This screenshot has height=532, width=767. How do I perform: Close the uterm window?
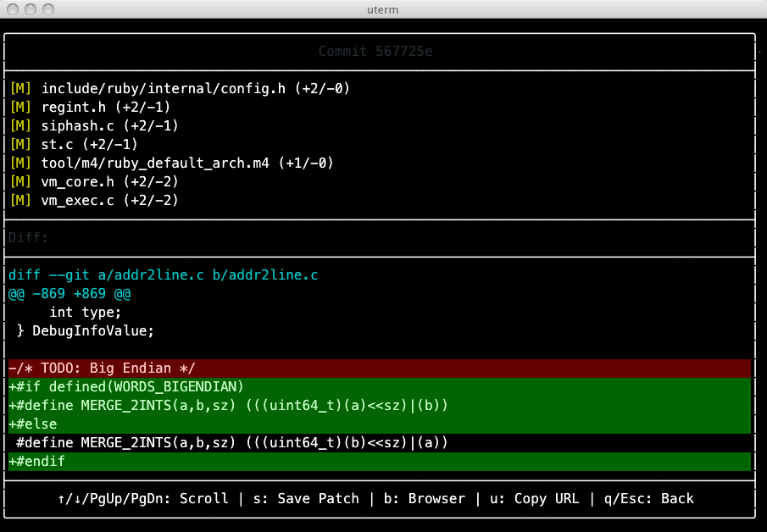coord(14,9)
